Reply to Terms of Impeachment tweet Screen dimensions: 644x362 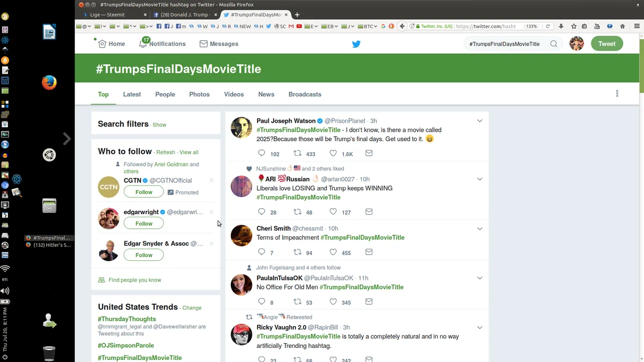point(261,252)
